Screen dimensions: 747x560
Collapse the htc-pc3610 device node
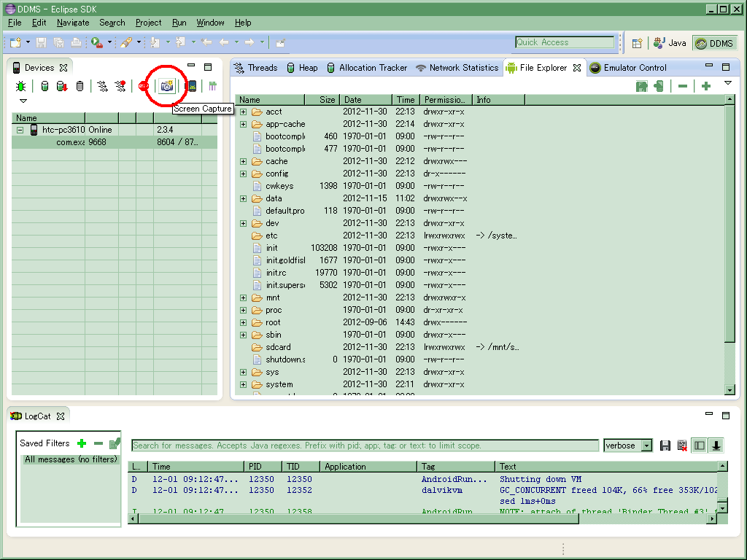tap(20, 130)
